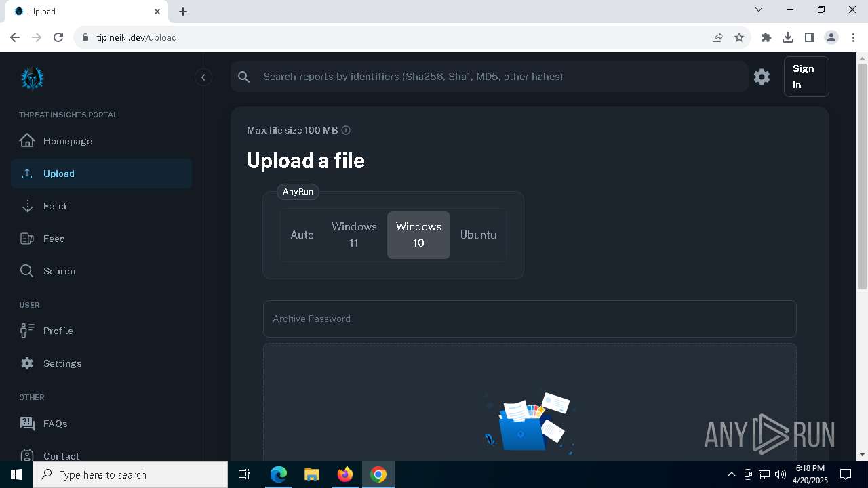Open the Feed page
This screenshot has height=488, width=868.
pos(102,239)
